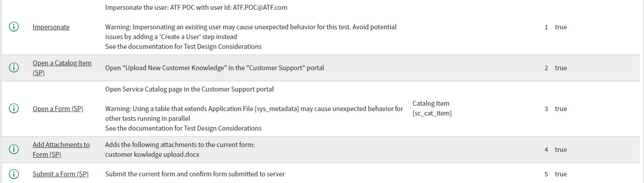Click the 'Submit the current form' description

pyautogui.click(x=195, y=174)
